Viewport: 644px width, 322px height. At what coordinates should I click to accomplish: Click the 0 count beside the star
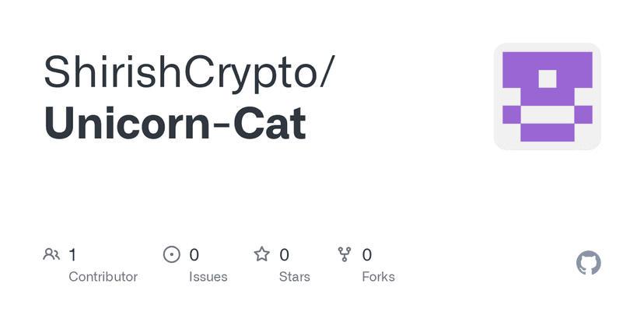point(285,254)
